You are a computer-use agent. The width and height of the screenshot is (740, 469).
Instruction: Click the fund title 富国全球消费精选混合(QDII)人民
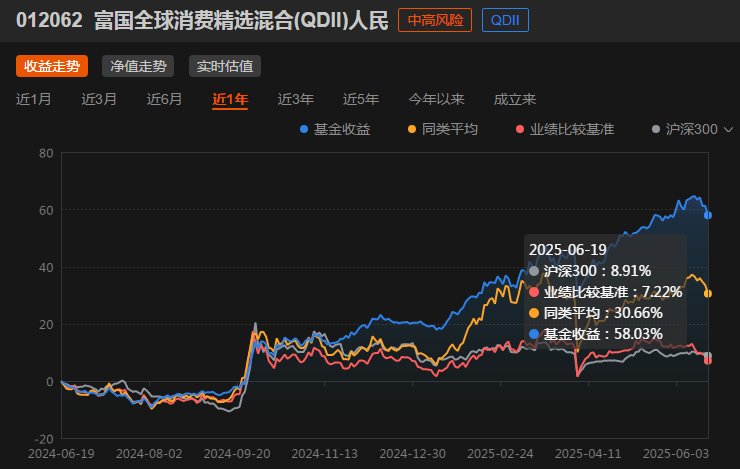[x=241, y=21]
